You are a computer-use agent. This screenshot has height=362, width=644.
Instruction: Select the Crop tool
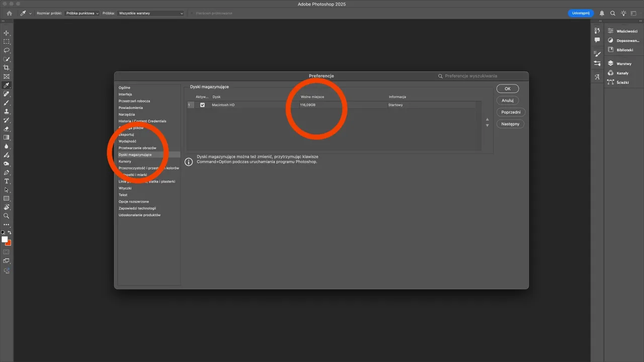7,68
